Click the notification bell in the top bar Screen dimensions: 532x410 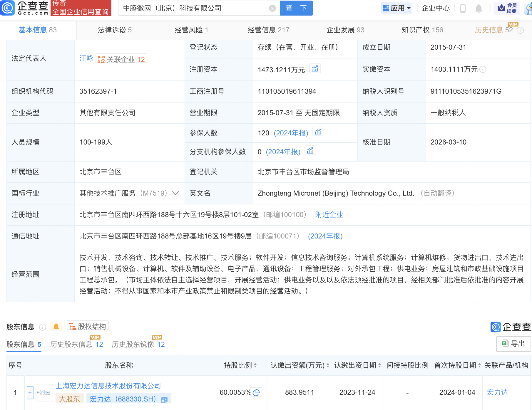tap(478, 8)
